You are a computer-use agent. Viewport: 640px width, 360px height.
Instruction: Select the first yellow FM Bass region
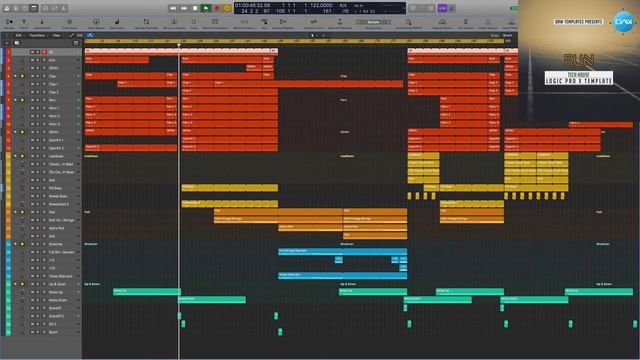coord(230,188)
